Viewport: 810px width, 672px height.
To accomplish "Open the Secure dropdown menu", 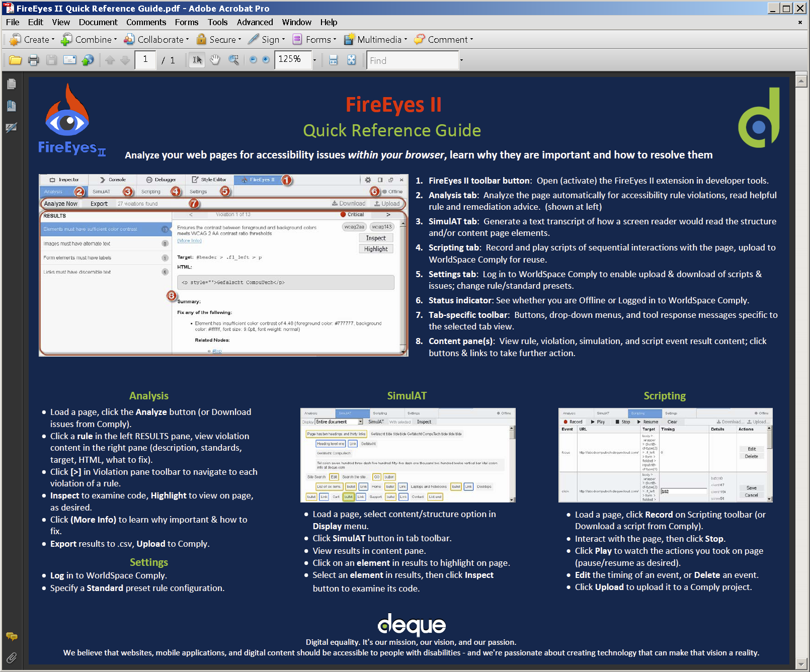I will (218, 39).
